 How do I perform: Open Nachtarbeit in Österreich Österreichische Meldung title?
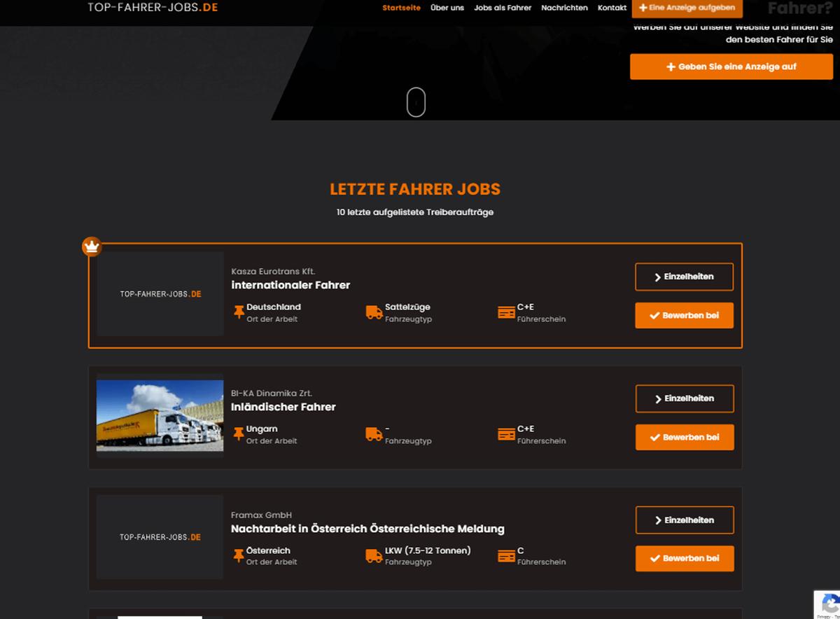tap(367, 529)
